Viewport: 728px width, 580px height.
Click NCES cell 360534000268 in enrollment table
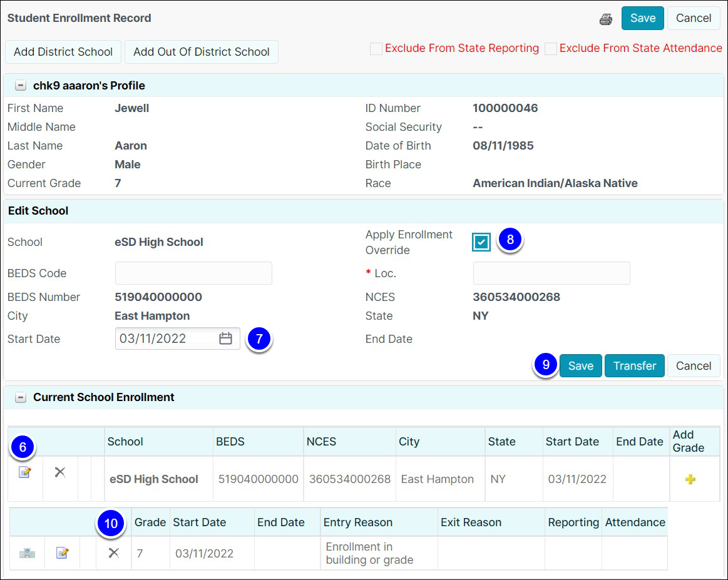point(350,479)
